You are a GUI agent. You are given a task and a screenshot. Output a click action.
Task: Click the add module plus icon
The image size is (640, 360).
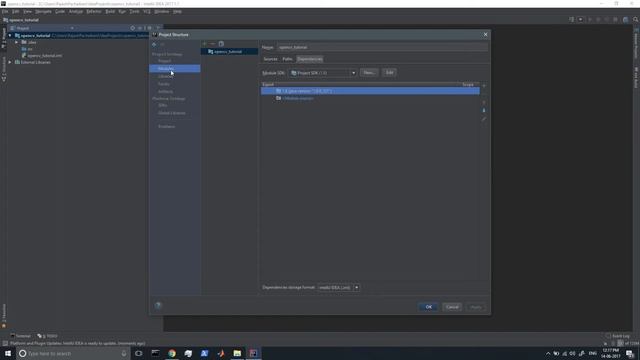pos(204,44)
